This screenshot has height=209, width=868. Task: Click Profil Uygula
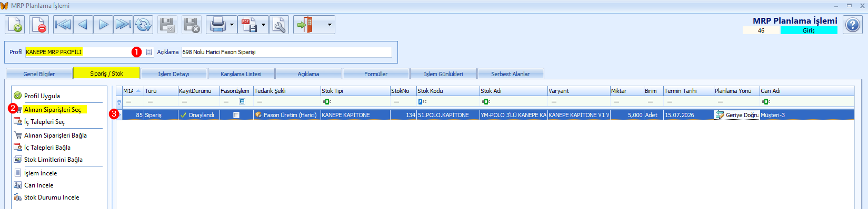click(42, 96)
